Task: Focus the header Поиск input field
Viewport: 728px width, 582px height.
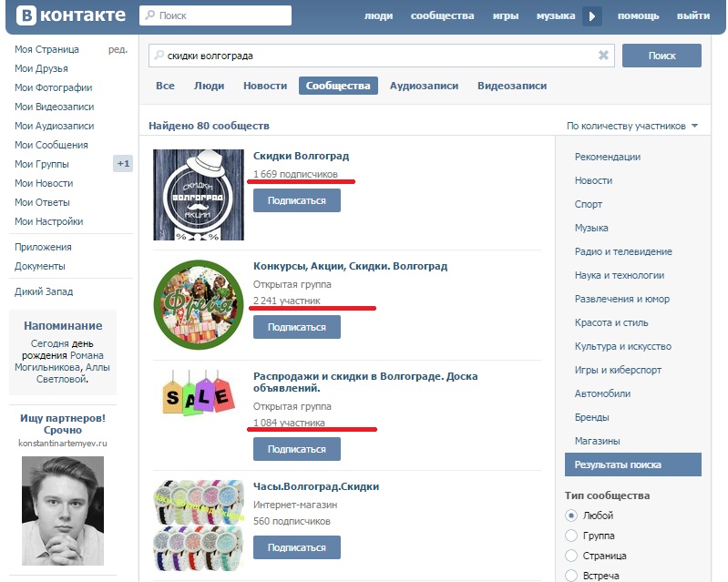Action: click(215, 15)
